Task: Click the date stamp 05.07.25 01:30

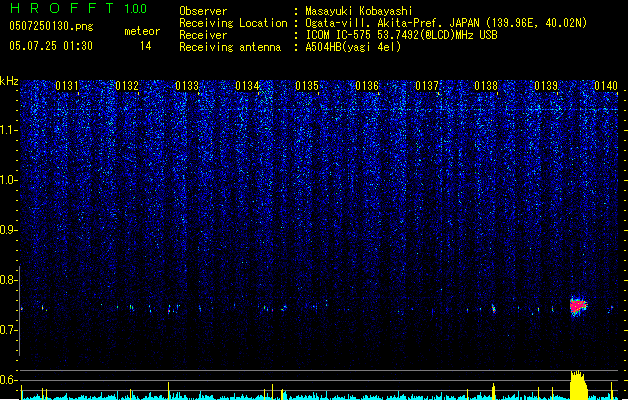Action: (x=51, y=46)
